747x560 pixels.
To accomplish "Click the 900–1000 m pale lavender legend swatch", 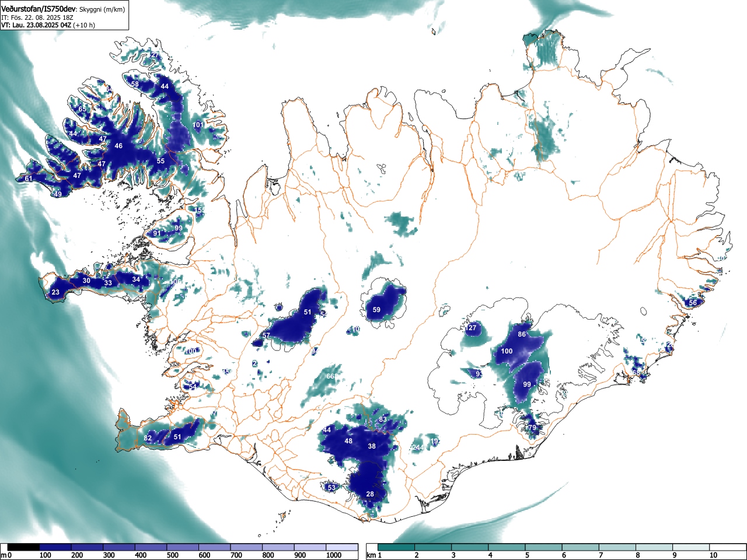I will (x=310, y=547).
